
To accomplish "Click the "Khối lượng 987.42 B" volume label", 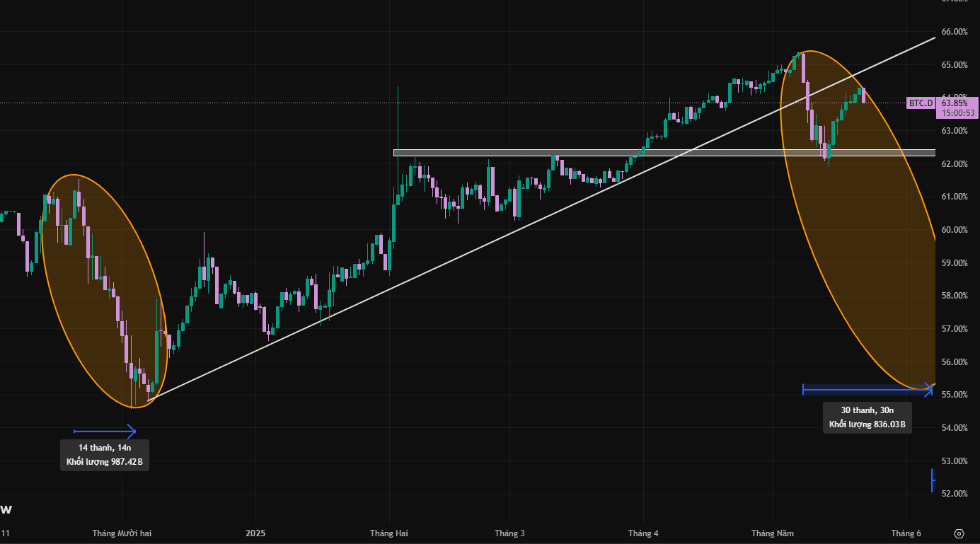I will pos(105,463).
